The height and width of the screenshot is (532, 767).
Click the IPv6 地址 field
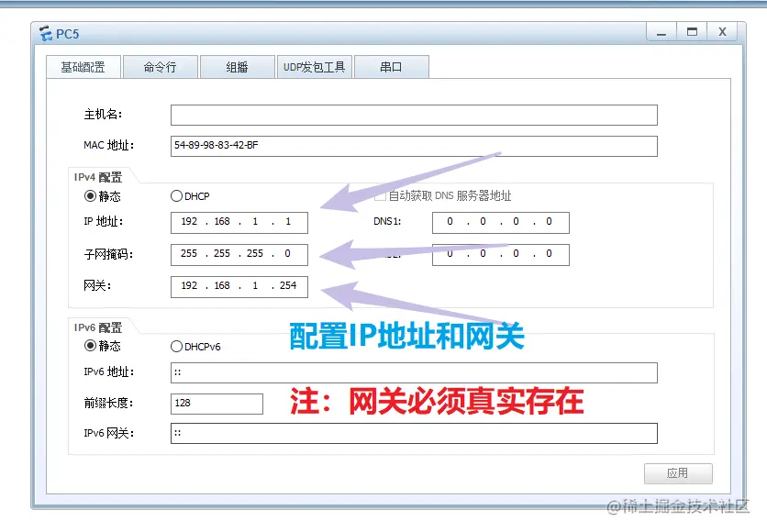414,372
